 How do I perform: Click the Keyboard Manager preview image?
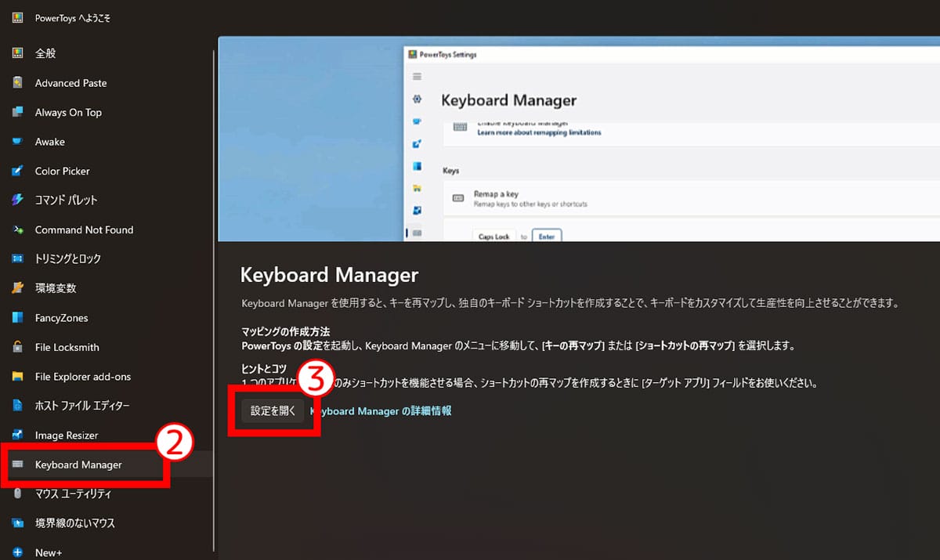point(579,139)
